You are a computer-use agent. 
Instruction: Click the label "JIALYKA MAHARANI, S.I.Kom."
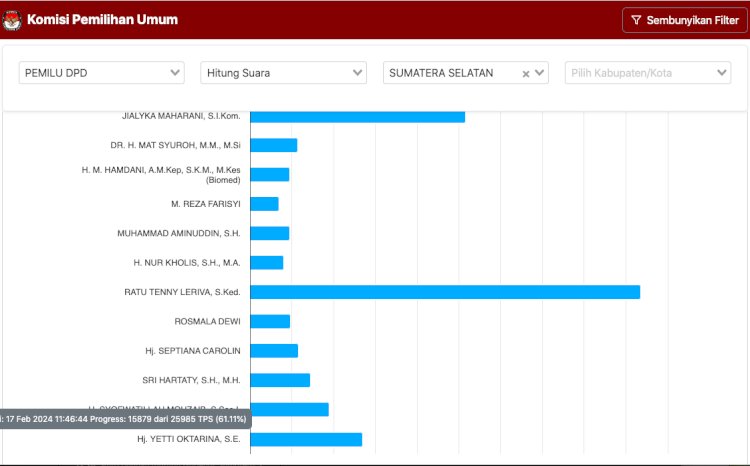tap(181, 116)
